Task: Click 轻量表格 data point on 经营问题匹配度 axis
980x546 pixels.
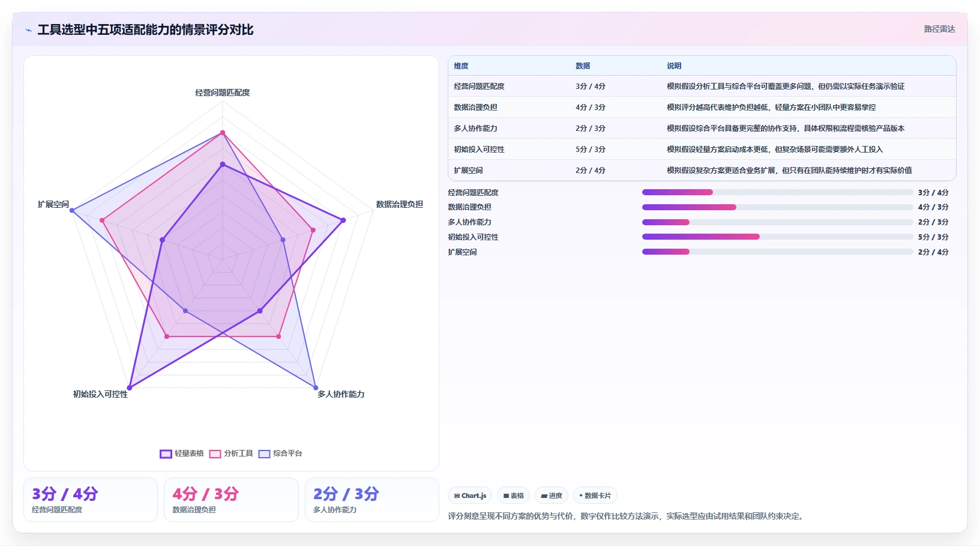Action: (x=223, y=164)
